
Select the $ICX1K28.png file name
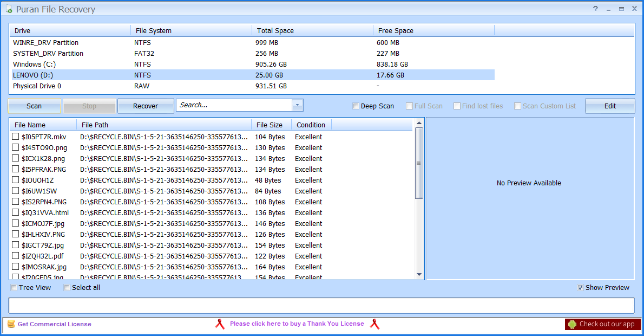click(x=43, y=158)
